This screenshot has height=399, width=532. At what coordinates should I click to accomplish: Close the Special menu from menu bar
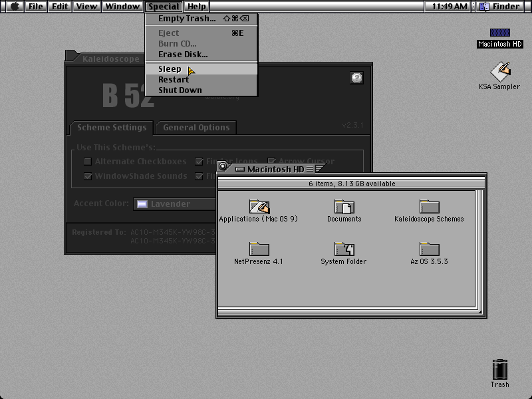[x=164, y=6]
